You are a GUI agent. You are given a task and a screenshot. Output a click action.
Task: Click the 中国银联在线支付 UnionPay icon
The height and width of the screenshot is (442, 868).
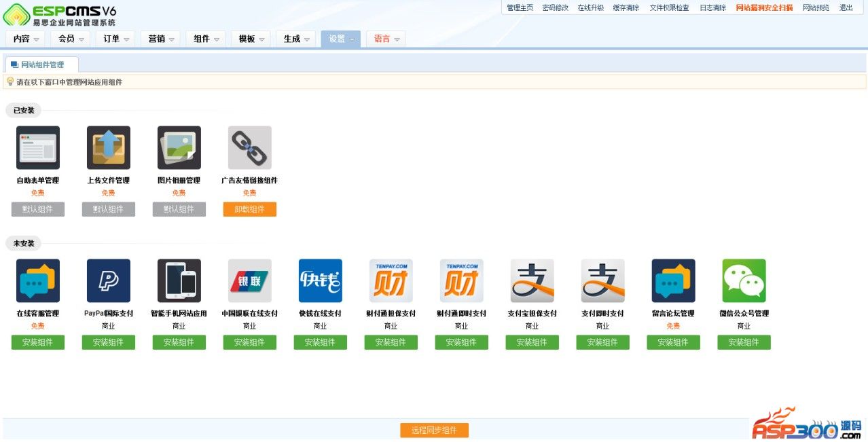[x=249, y=280]
